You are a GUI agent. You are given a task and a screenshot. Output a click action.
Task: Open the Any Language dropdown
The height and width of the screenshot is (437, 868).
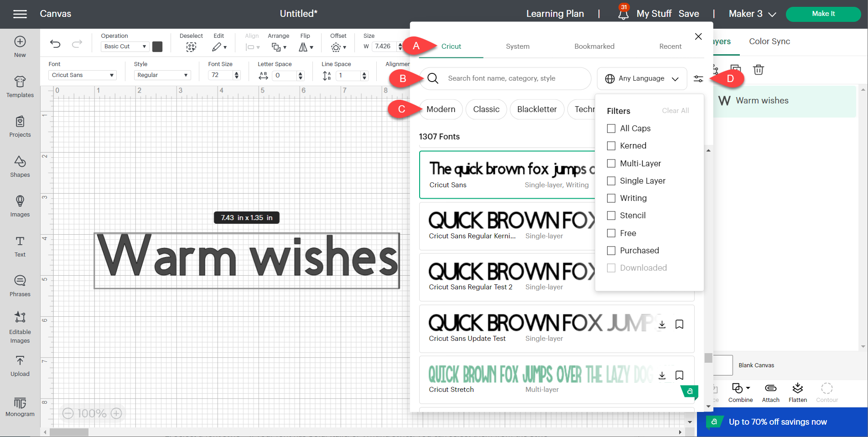pyautogui.click(x=641, y=78)
